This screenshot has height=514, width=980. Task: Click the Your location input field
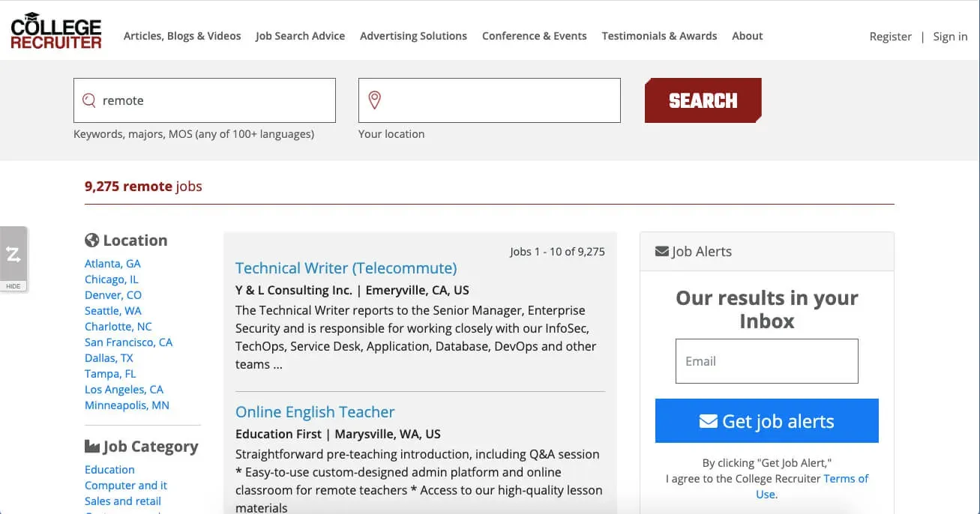pos(499,100)
